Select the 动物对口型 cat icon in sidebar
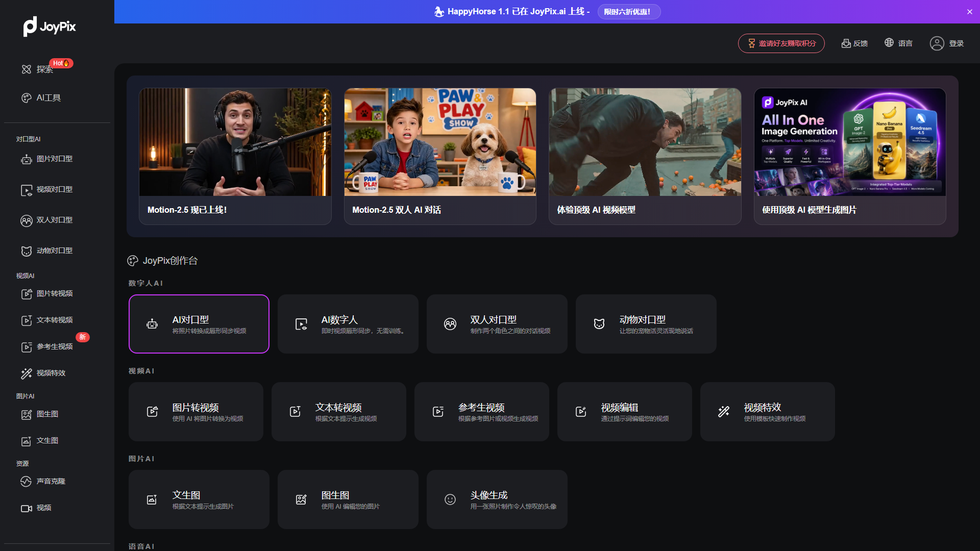This screenshot has height=551, width=980. [27, 252]
